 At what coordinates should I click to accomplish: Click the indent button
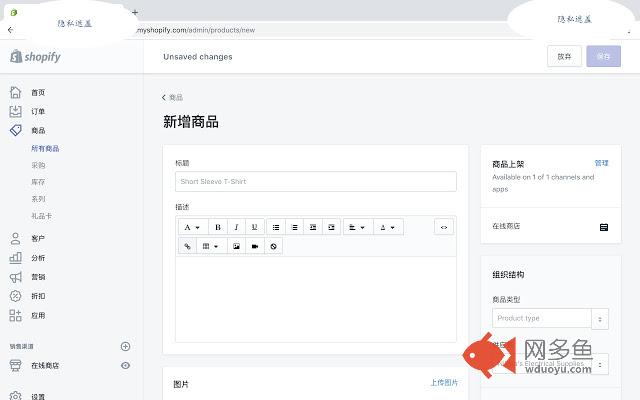pos(331,227)
